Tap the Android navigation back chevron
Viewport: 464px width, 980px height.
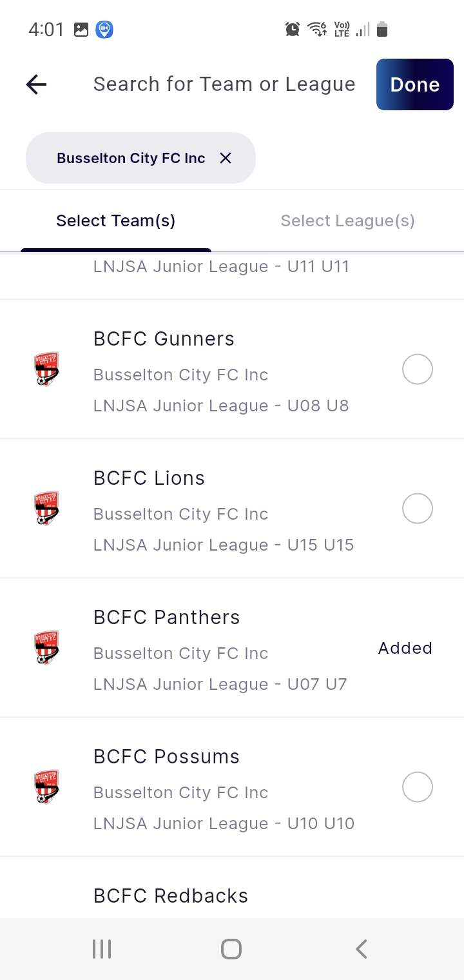pos(362,949)
